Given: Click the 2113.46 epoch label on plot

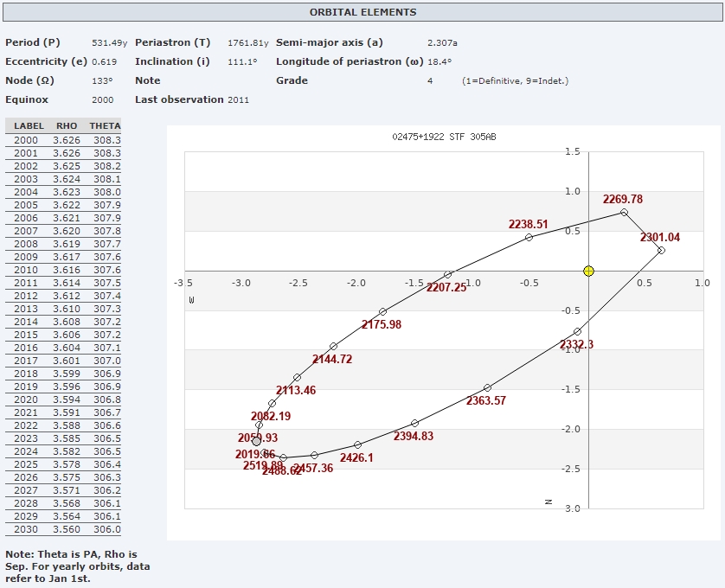Looking at the screenshot, I should click(296, 391).
